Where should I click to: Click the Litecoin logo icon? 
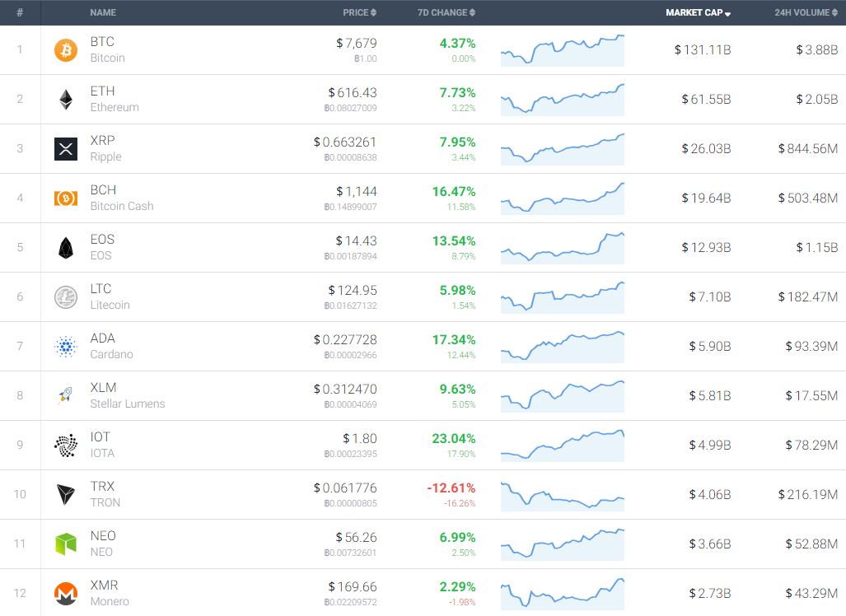[x=66, y=297]
